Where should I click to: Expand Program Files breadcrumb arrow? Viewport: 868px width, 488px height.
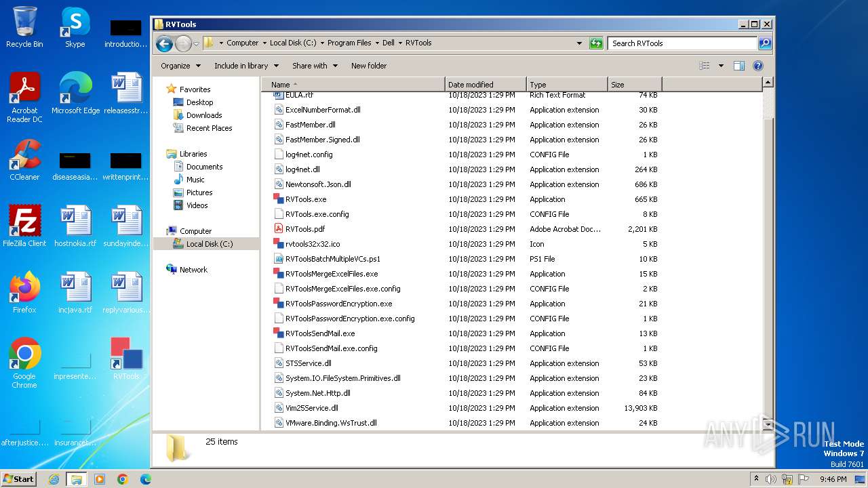click(376, 43)
